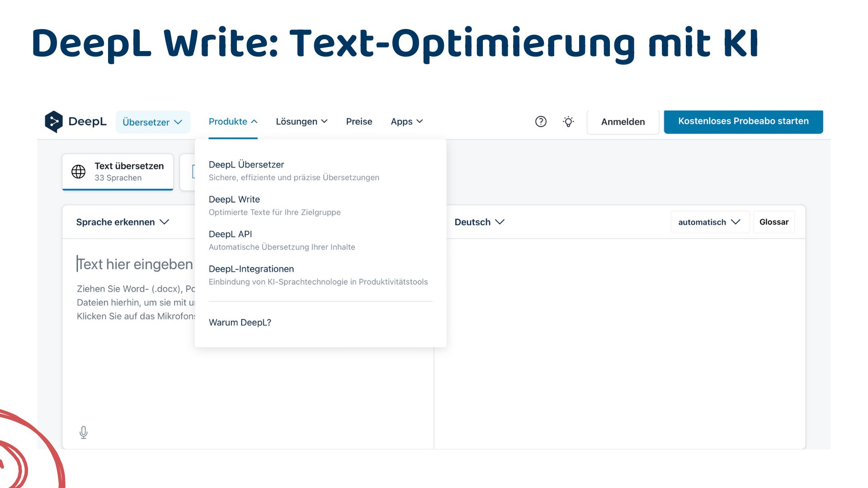Viewport: 868px width, 488px height.
Task: Click the Anmelden button
Action: click(x=623, y=122)
